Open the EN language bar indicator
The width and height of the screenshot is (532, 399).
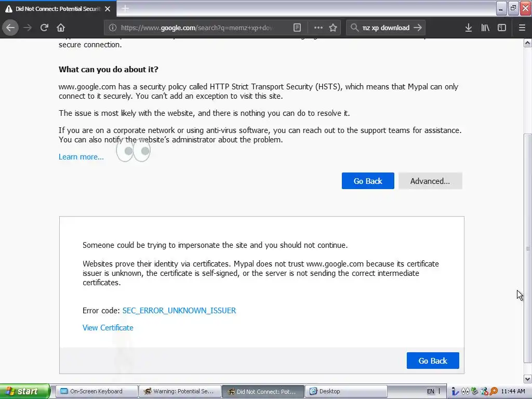point(431,391)
